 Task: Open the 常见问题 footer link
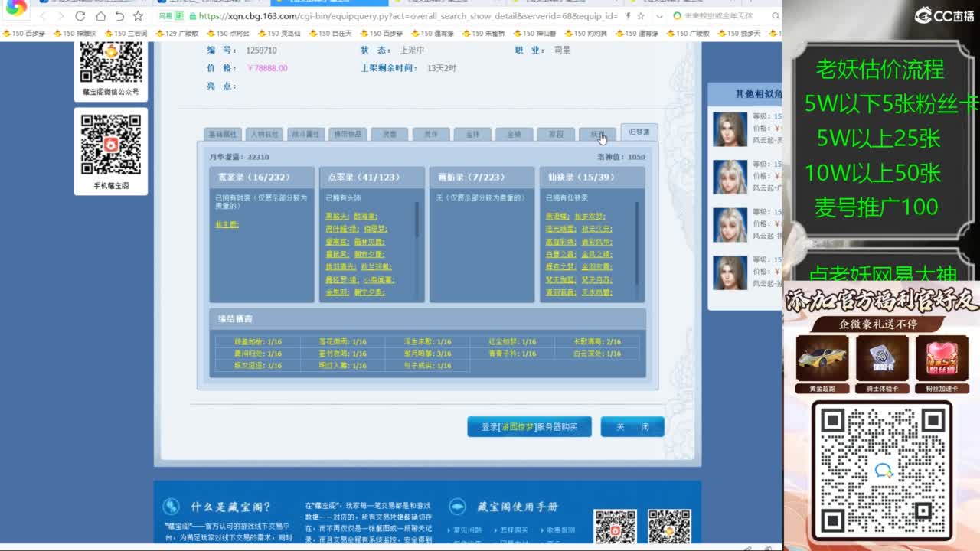click(x=467, y=530)
